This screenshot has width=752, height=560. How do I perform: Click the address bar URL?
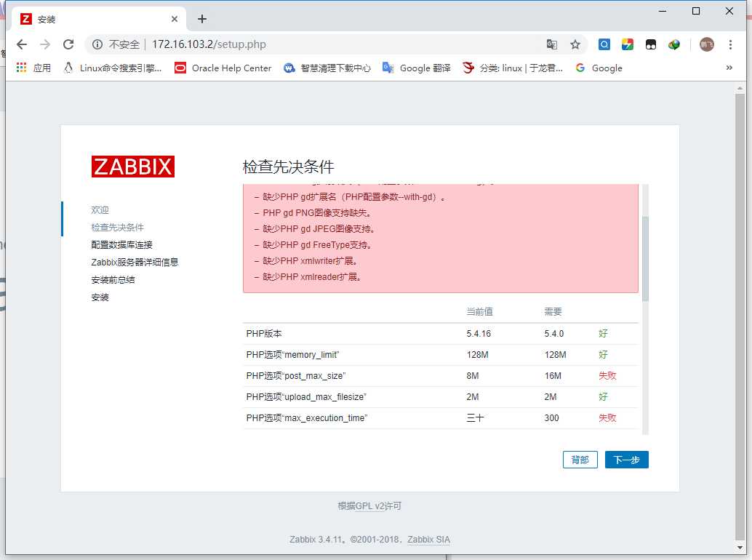[x=209, y=44]
